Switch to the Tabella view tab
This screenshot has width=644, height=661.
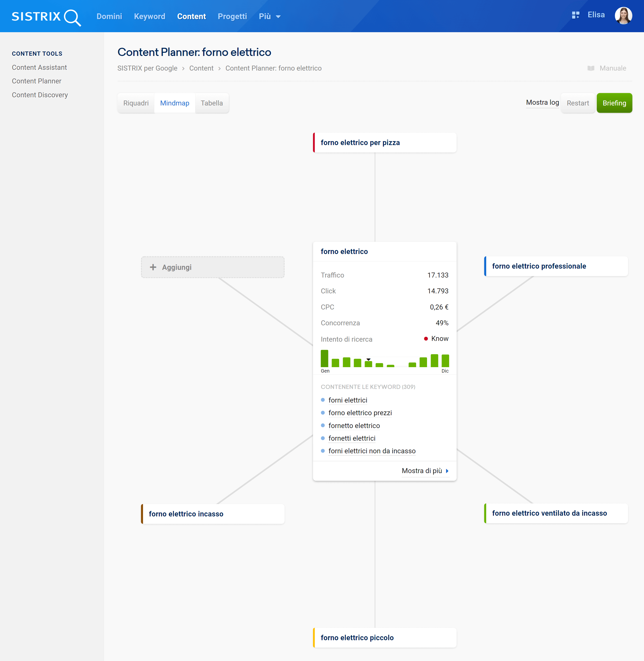[212, 103]
